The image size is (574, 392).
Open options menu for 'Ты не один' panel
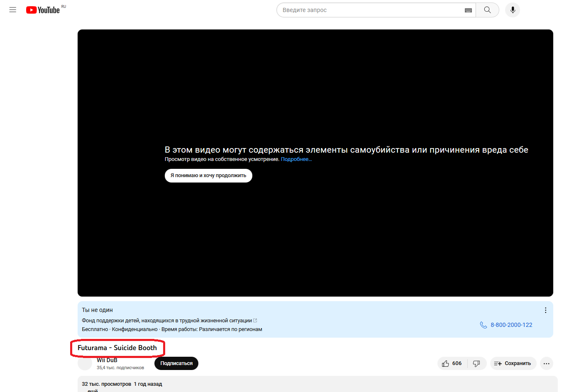tap(545, 310)
